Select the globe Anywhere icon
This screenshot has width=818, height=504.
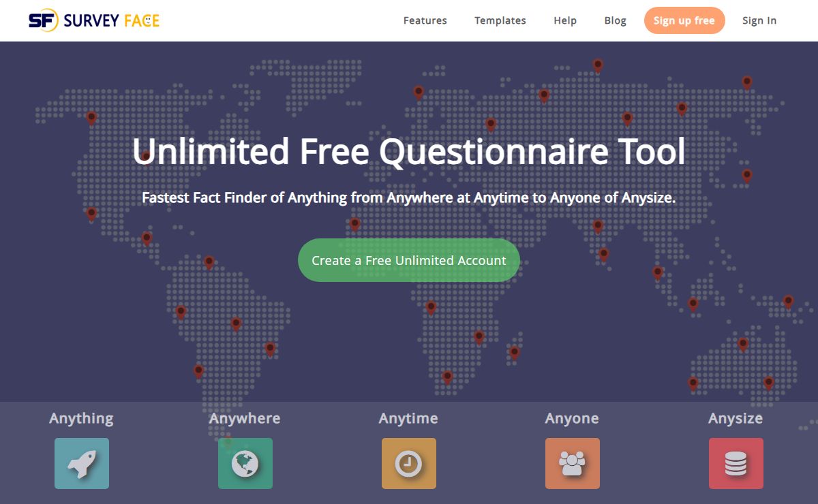click(245, 463)
